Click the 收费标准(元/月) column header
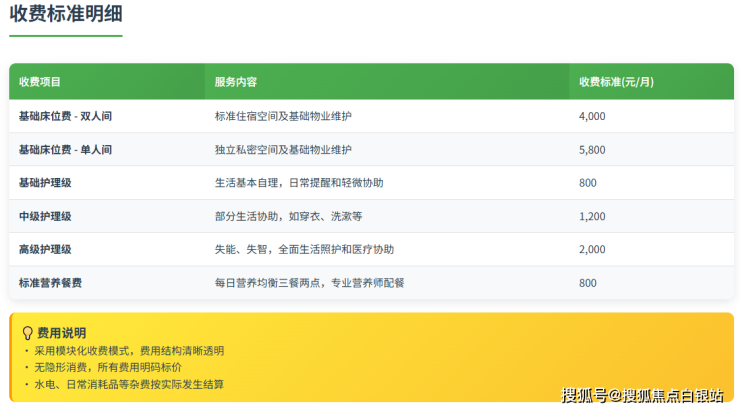This screenshot has width=740, height=412. (617, 82)
